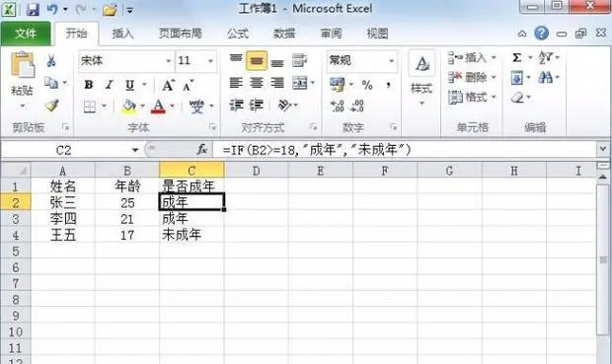Click the phonetic guide 文 icon

pyautogui.click(x=196, y=107)
